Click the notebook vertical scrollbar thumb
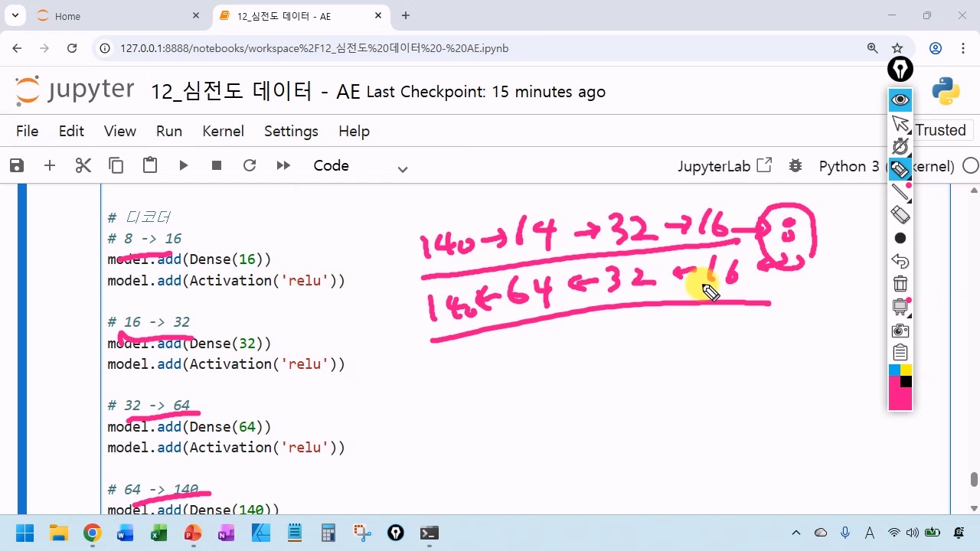980x551 pixels. [974, 480]
